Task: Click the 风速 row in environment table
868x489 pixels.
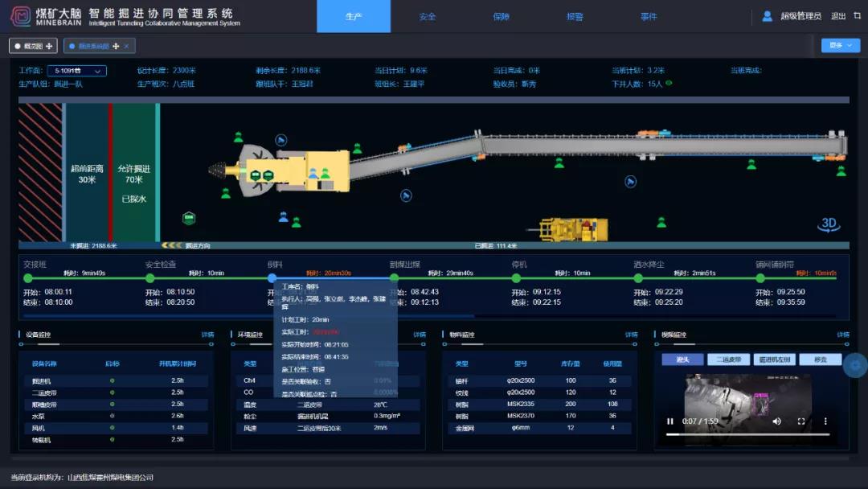Action: pyautogui.click(x=327, y=428)
